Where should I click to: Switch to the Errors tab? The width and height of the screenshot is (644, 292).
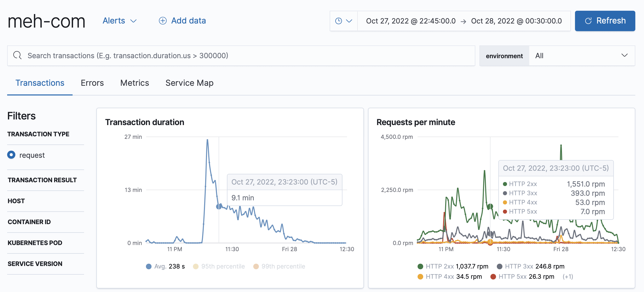[x=92, y=83]
